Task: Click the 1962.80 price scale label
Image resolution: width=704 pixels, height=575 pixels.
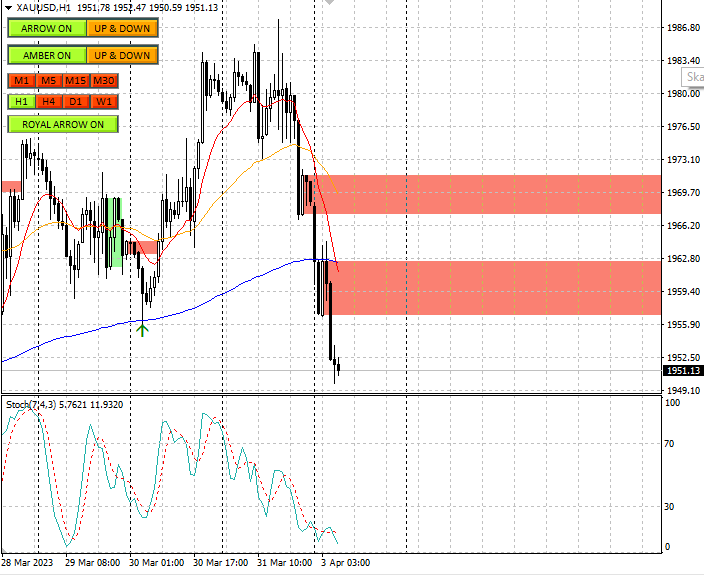Action: click(x=683, y=259)
